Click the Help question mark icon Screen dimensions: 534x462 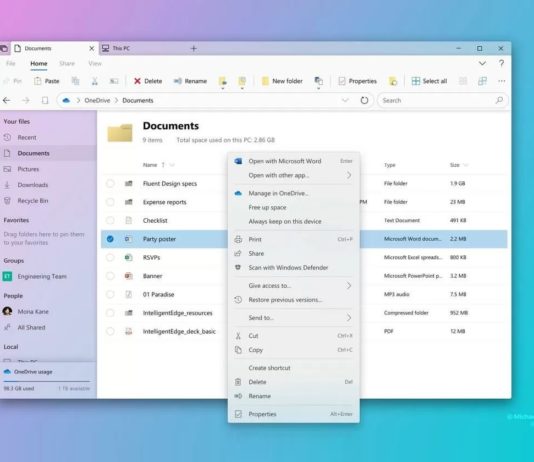tap(501, 63)
